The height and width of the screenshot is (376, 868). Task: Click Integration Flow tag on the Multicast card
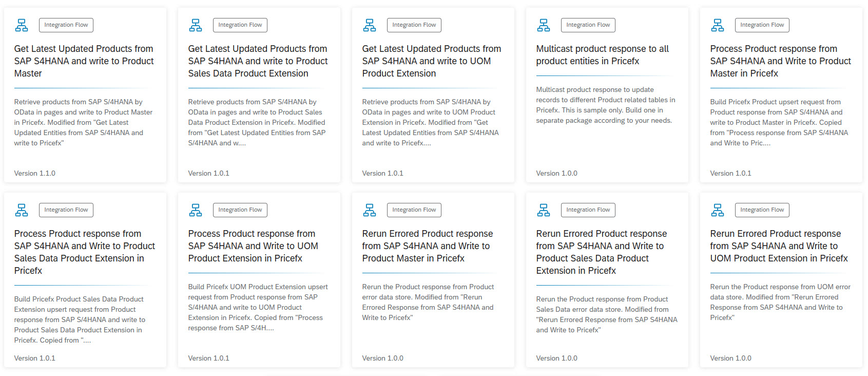[x=588, y=25]
